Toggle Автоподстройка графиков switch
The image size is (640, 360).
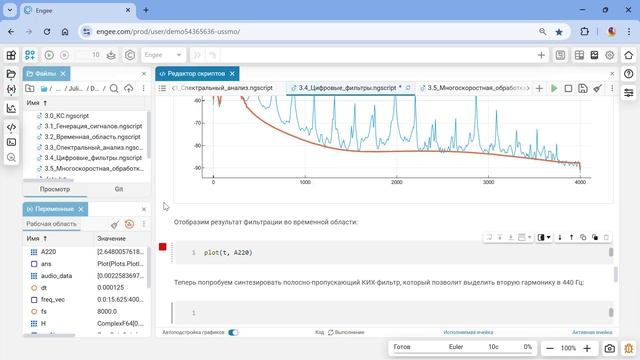click(233, 333)
